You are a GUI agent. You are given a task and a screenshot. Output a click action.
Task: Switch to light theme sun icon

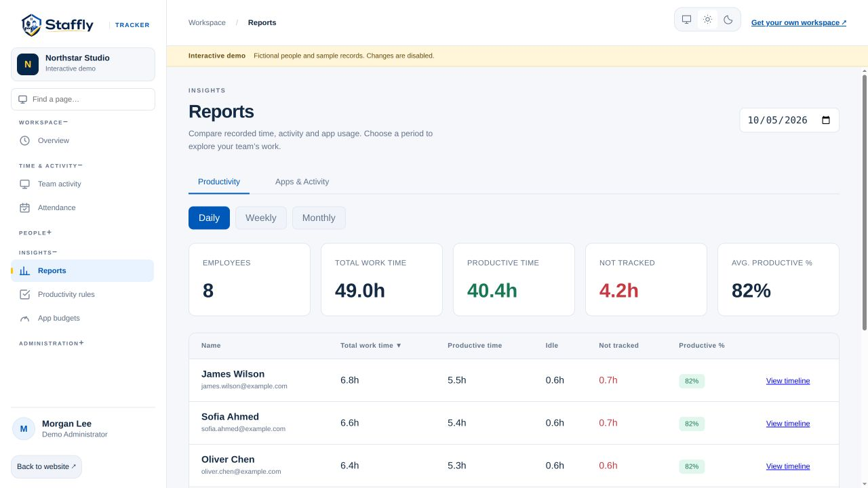pyautogui.click(x=707, y=20)
